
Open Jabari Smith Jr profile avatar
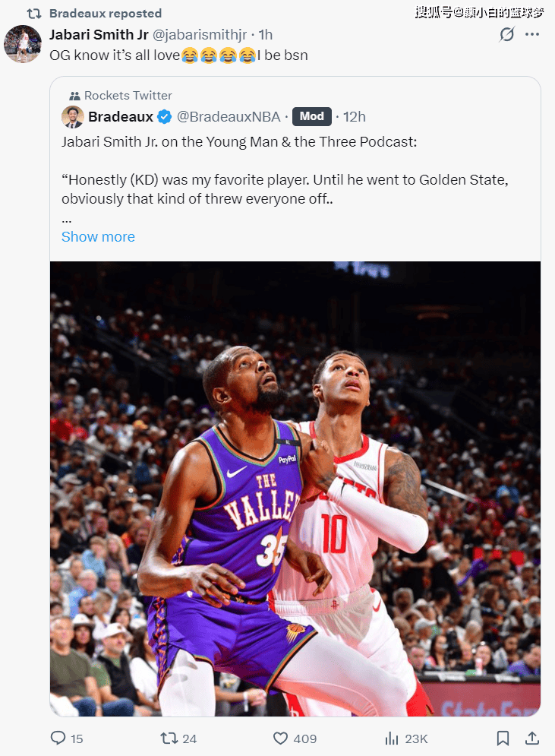point(23,44)
